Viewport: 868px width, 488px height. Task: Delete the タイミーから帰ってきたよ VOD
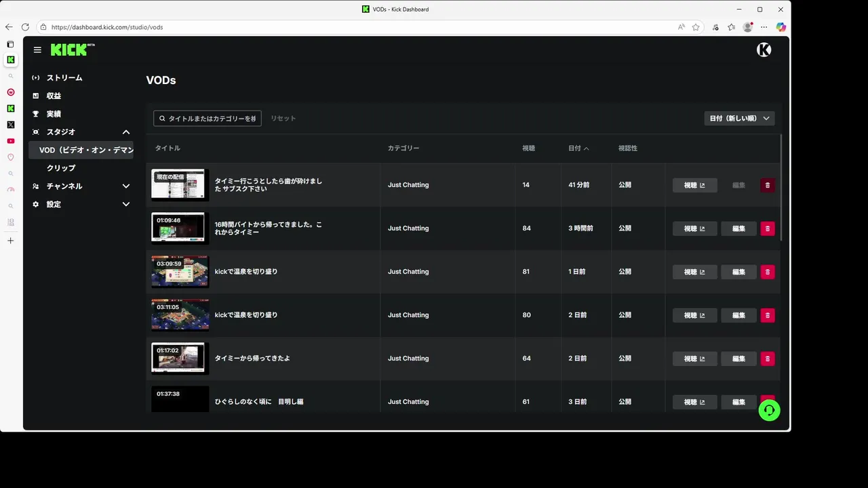click(768, 359)
